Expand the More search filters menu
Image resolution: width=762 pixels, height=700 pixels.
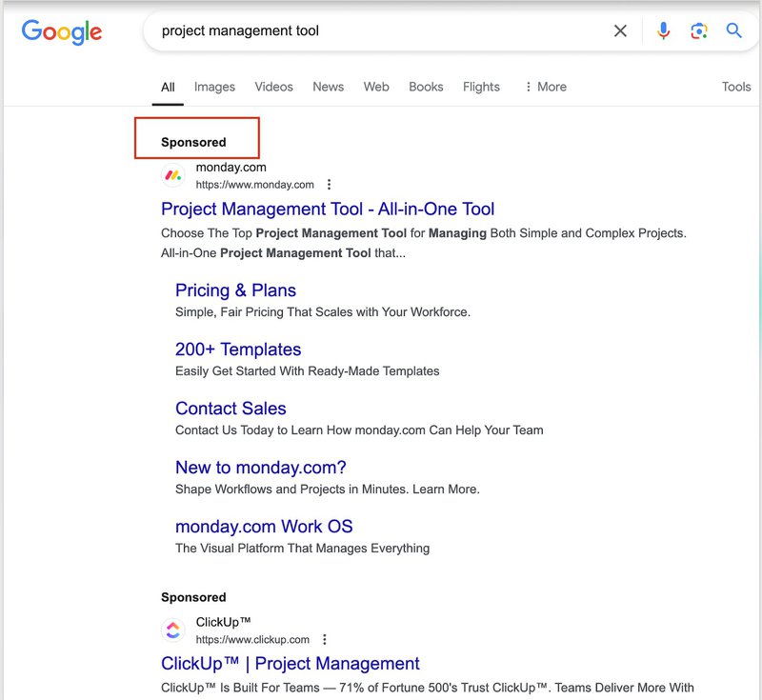click(x=545, y=87)
